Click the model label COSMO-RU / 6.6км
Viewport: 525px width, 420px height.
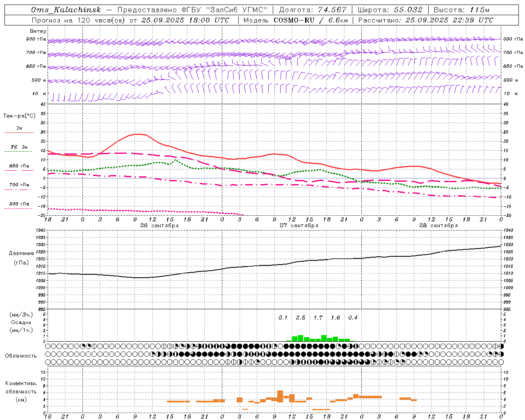pyautogui.click(x=311, y=20)
